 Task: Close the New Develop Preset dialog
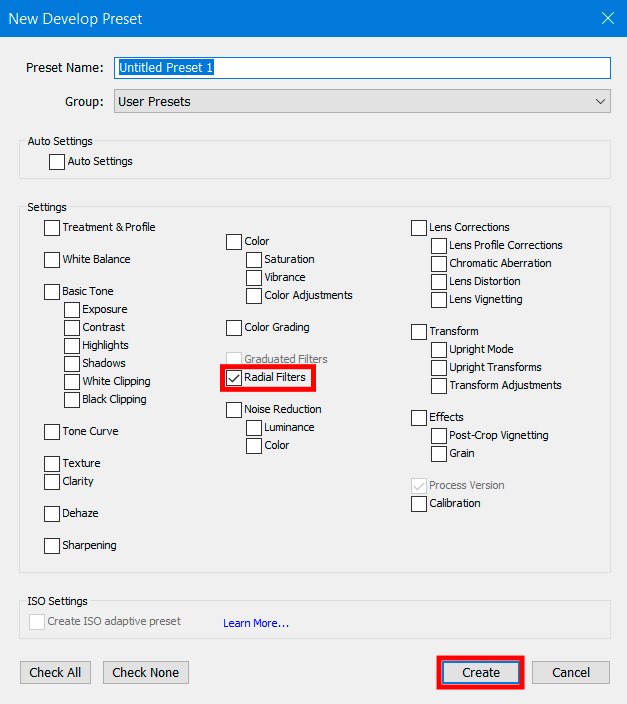pyautogui.click(x=607, y=18)
